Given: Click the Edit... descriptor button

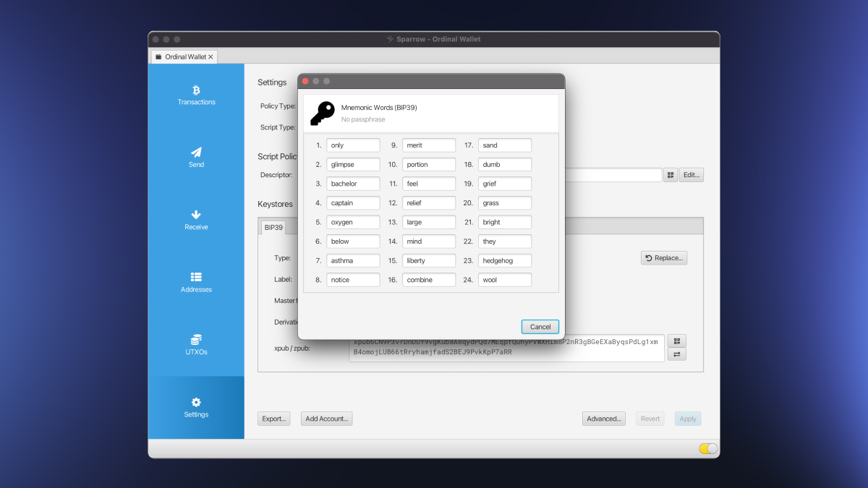Looking at the screenshot, I should 692,175.
